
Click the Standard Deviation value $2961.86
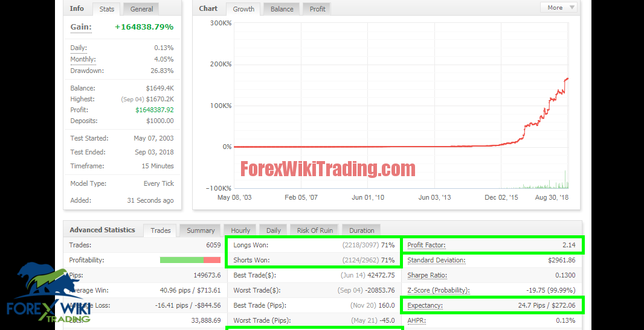[x=561, y=260]
